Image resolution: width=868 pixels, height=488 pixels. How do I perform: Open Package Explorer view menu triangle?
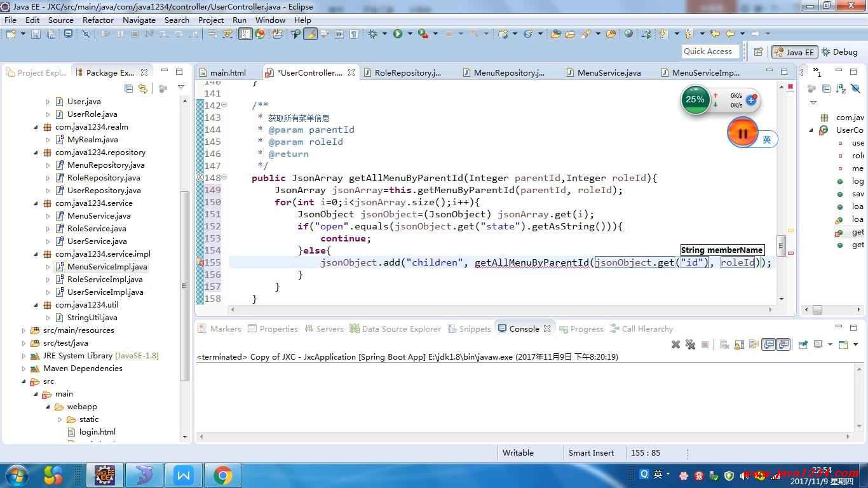pos(180,88)
